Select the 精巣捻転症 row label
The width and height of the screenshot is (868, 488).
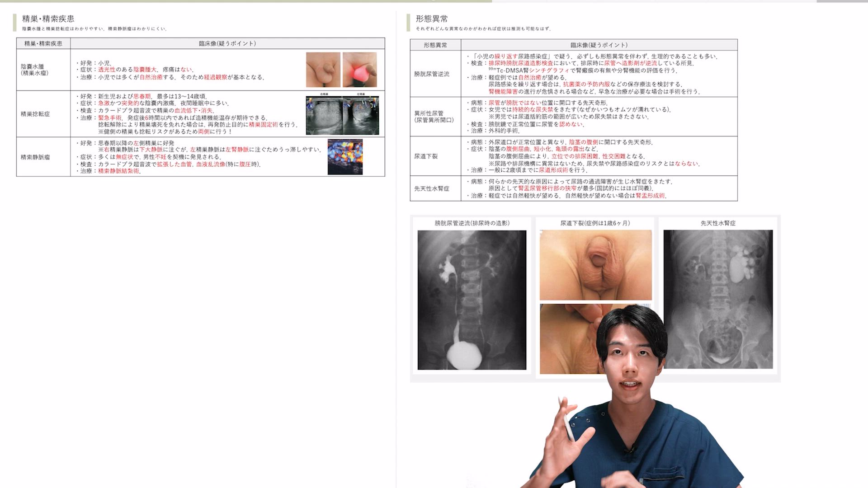(x=35, y=114)
